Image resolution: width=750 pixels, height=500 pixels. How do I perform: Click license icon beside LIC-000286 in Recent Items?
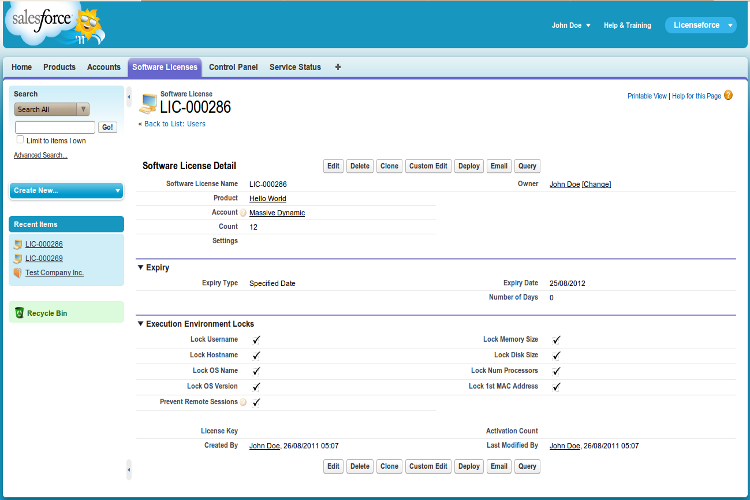point(18,244)
